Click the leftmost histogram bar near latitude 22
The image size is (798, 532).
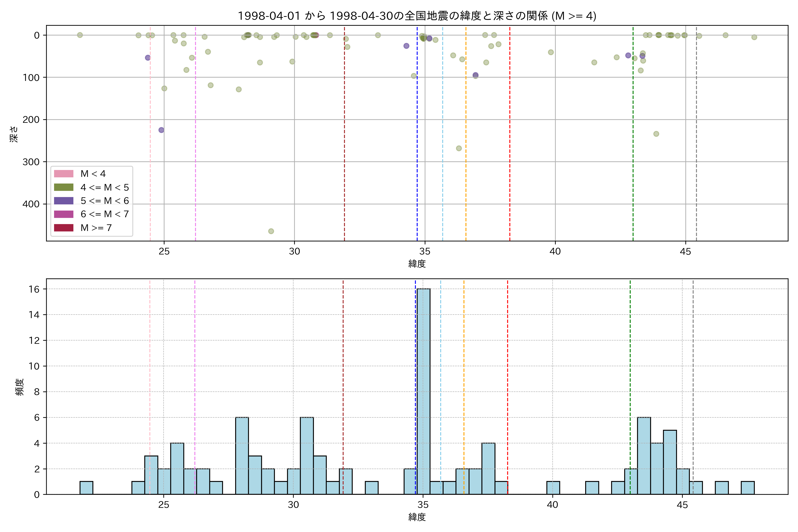[x=86, y=488]
